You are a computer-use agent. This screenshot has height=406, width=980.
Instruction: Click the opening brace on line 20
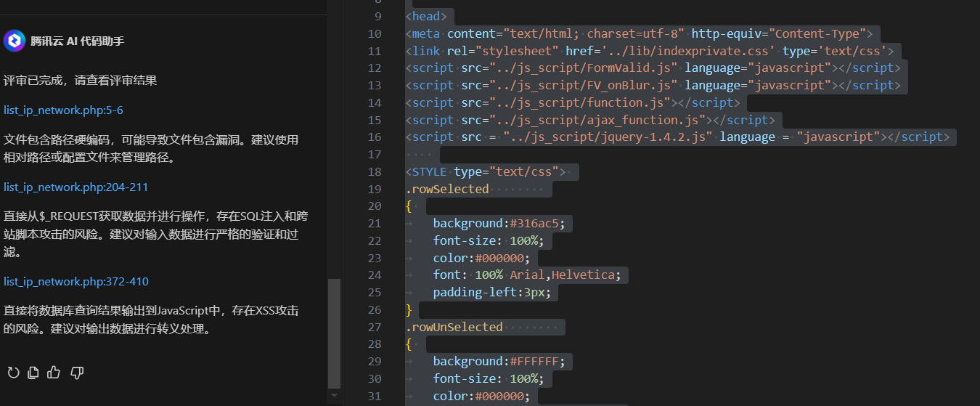pos(409,206)
